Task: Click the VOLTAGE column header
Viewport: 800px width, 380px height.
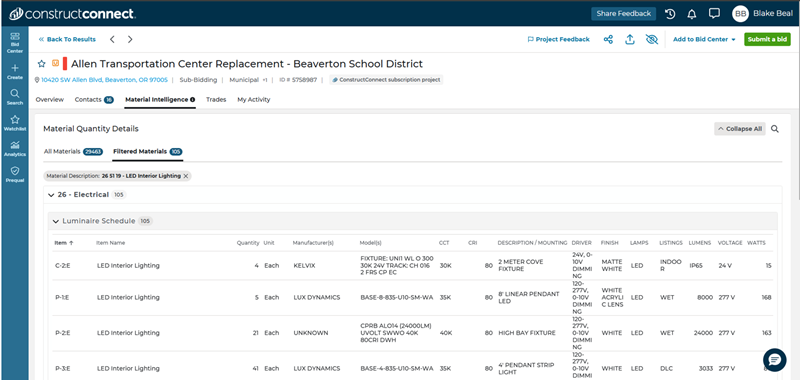Action: coord(730,243)
